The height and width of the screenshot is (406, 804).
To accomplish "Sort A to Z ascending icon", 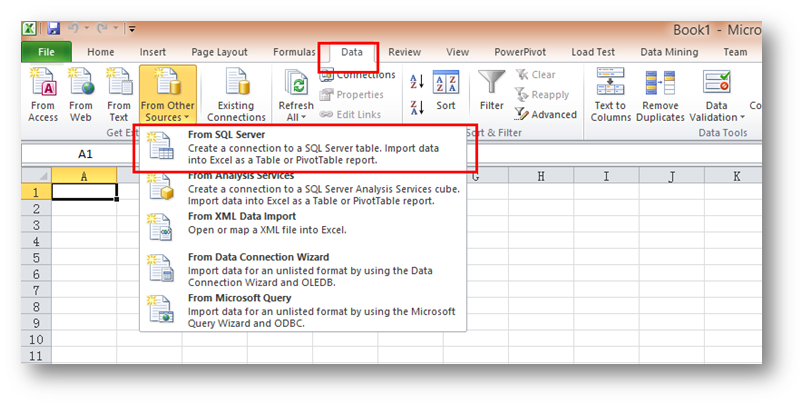I will [x=417, y=81].
